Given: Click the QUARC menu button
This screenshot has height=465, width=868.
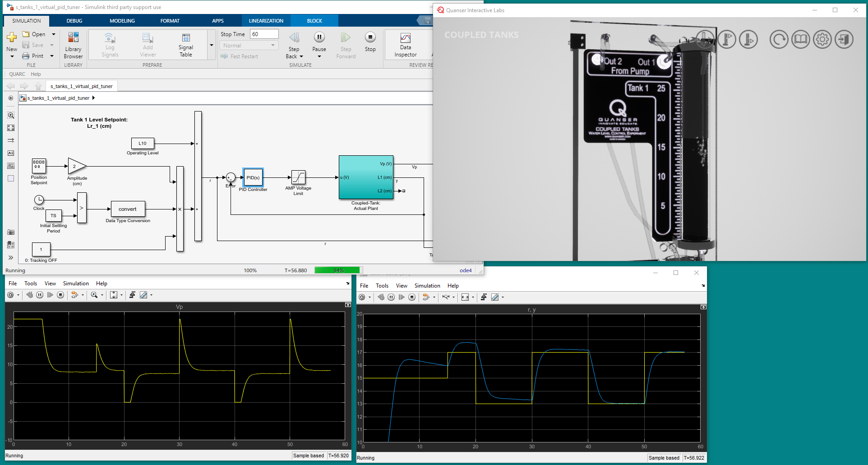Looking at the screenshot, I should pos(17,74).
